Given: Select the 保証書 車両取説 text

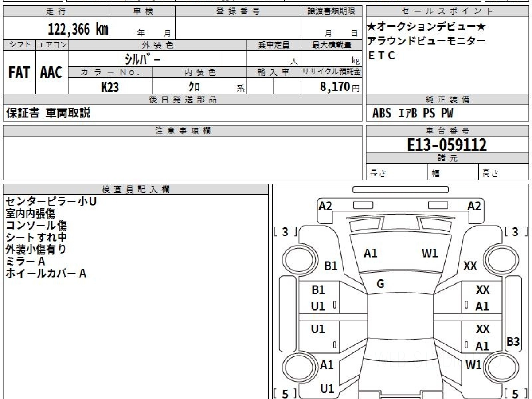Looking at the screenshot, I should point(48,113).
